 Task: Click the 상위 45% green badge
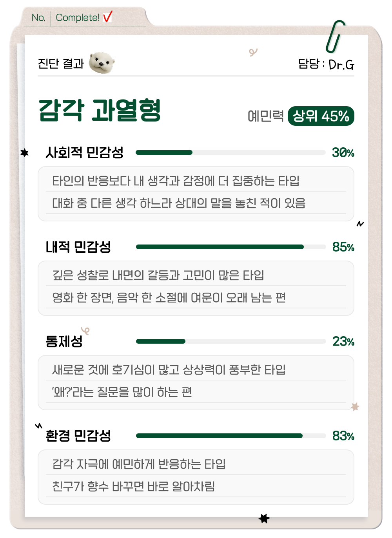coord(321,116)
